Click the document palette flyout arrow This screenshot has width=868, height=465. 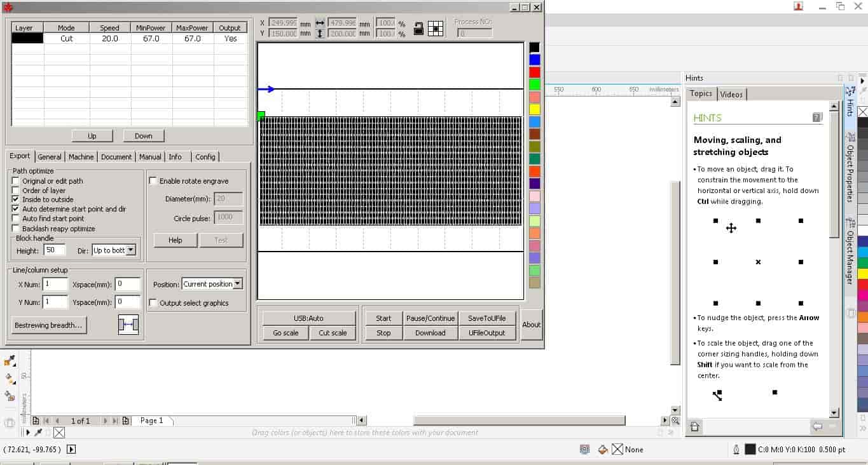(x=27, y=433)
